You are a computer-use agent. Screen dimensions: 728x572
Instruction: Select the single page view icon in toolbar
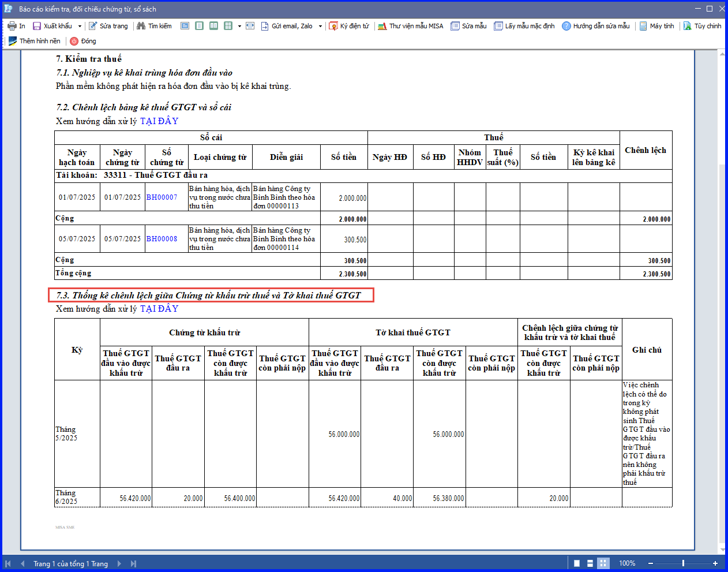199,26
